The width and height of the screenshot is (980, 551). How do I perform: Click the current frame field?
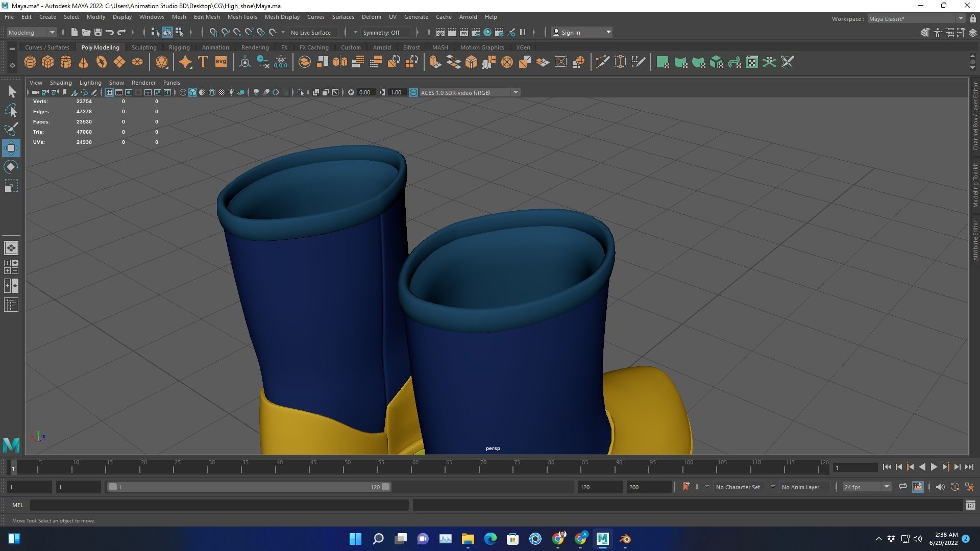[x=855, y=467]
